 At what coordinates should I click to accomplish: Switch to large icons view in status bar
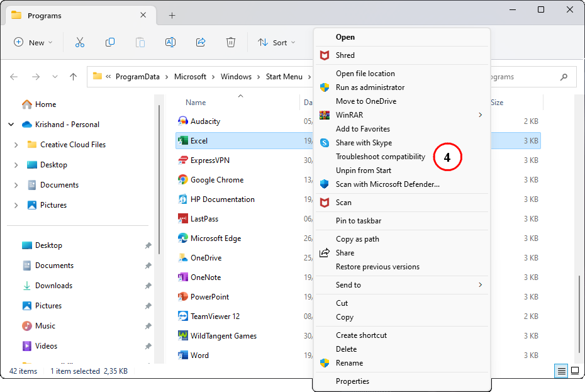point(575,371)
